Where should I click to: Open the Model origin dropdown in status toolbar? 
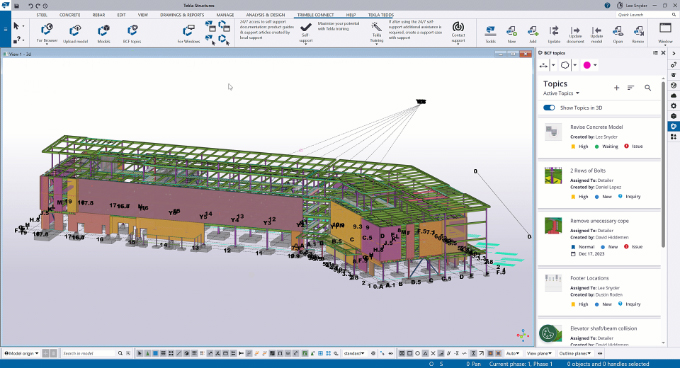21,353
